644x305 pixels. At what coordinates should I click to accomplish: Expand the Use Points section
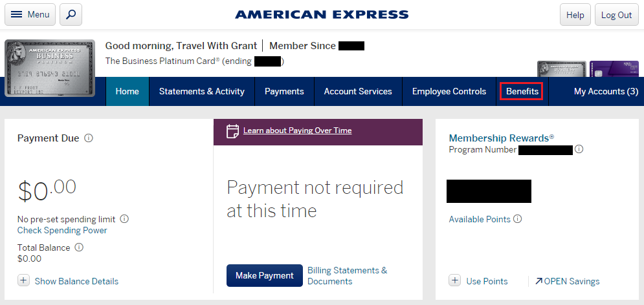click(454, 280)
